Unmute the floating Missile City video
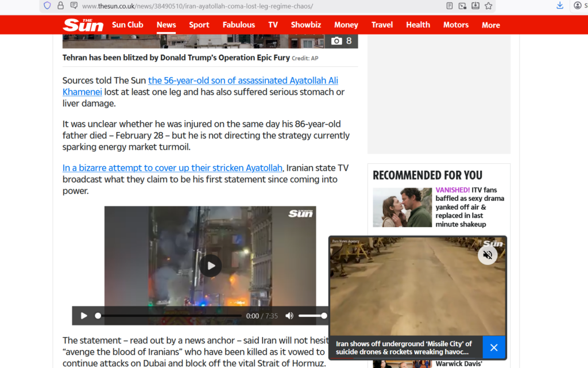Viewport: 588px width, 368px height. tap(488, 255)
